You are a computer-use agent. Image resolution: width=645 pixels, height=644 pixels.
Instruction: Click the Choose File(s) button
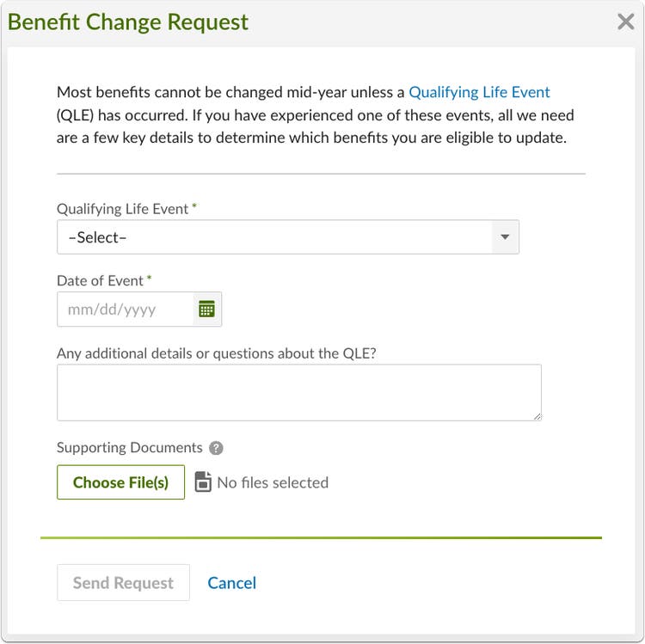click(120, 482)
